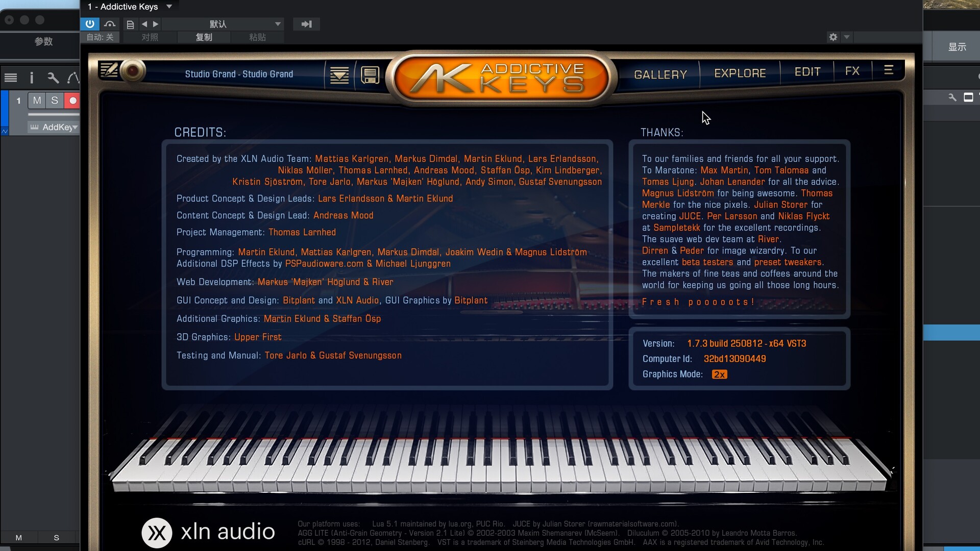This screenshot has width=980, height=551.
Task: Toggle automation mode 自动: 关
Action: pos(100,37)
